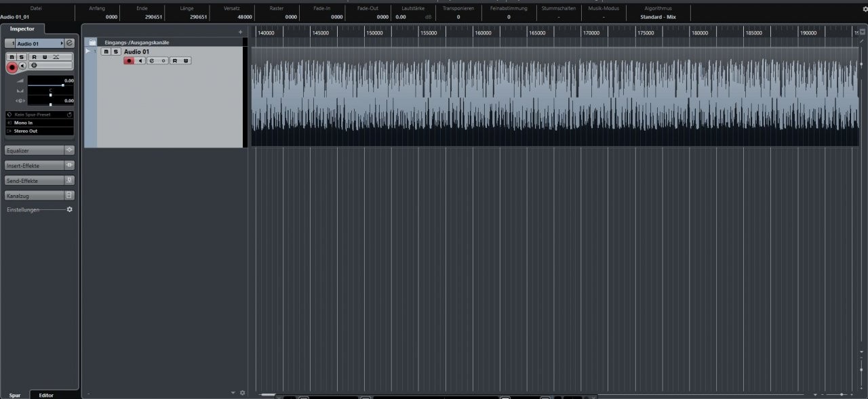Adjust the horizontal zoom slider at bottom right
The width and height of the screenshot is (868, 399).
pyautogui.click(x=842, y=394)
